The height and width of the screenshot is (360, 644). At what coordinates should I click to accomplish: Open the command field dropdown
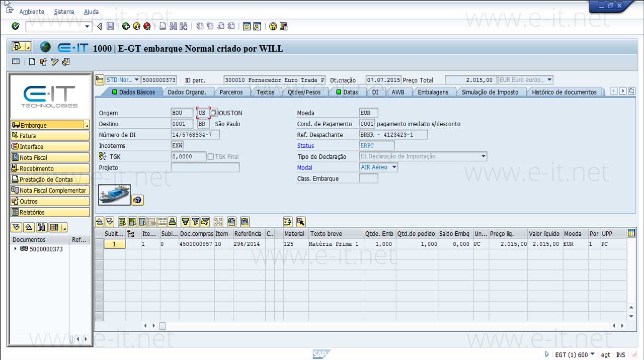88,27
